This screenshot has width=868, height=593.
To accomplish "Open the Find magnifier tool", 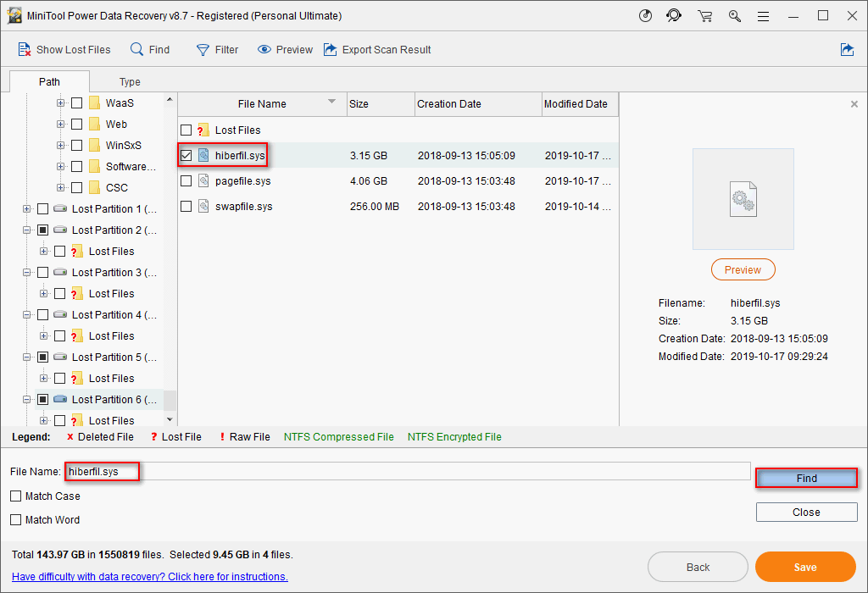I will (x=136, y=50).
